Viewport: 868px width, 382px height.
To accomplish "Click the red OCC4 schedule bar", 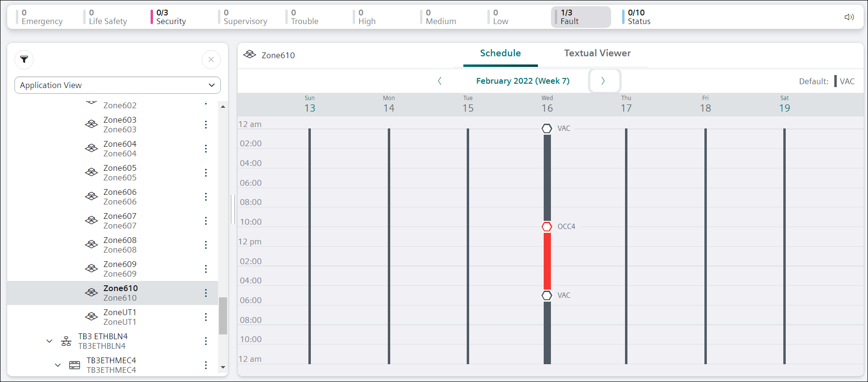I will click(547, 260).
